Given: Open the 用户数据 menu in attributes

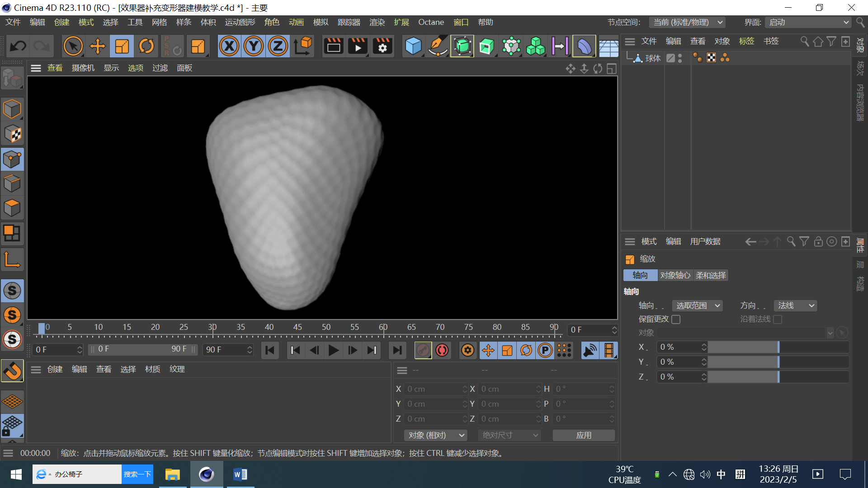Looking at the screenshot, I should point(705,242).
